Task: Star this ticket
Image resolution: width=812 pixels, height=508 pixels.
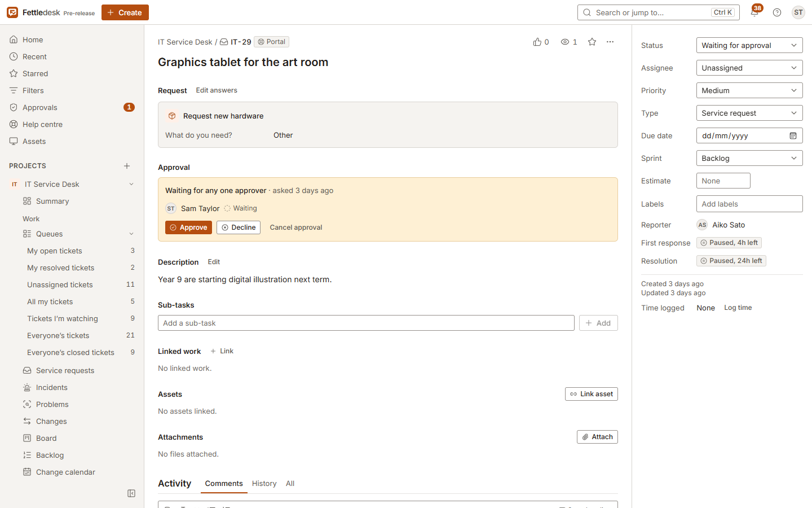Action: [x=592, y=42]
